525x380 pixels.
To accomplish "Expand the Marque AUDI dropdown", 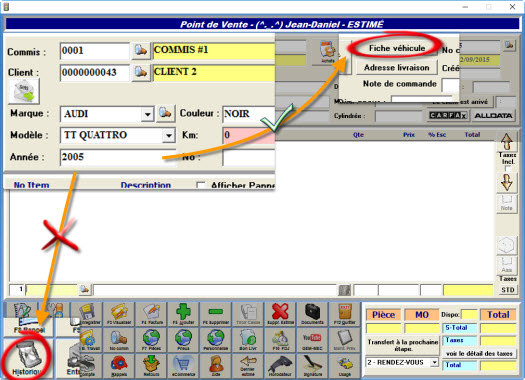I will 148,114.
